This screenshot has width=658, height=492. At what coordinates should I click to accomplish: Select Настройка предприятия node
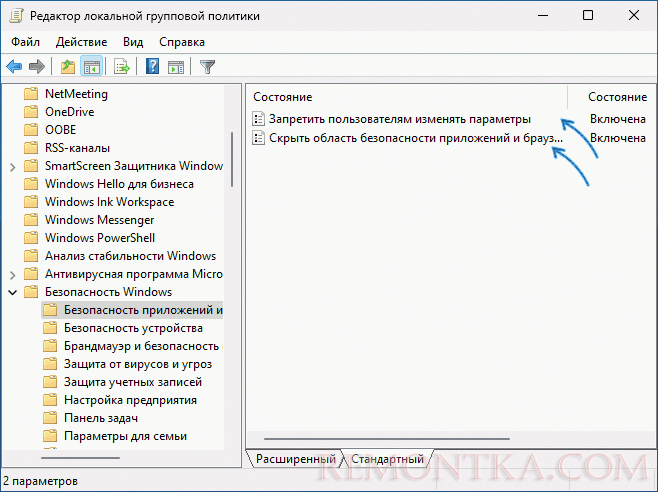pos(130,400)
